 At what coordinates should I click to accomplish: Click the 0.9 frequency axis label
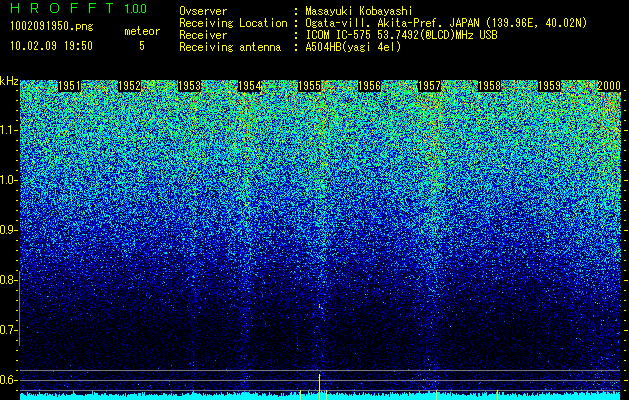(x=7, y=230)
